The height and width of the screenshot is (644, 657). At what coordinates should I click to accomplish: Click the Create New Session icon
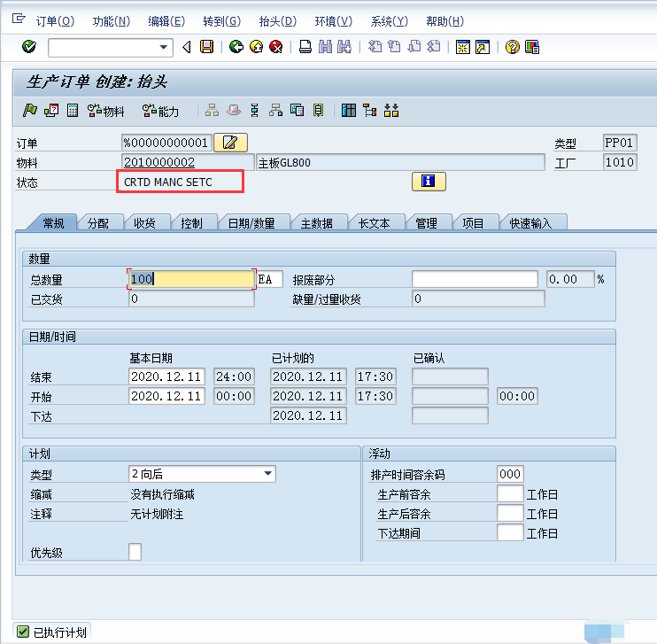tap(463, 47)
